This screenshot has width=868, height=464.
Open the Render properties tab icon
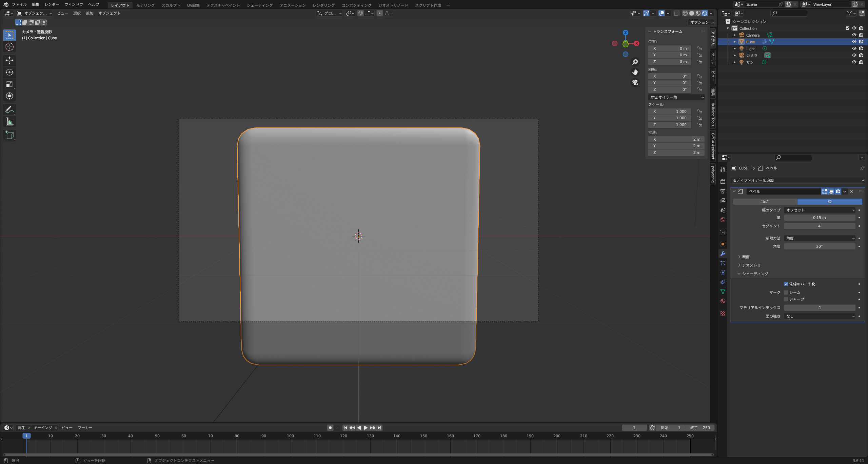point(723,182)
